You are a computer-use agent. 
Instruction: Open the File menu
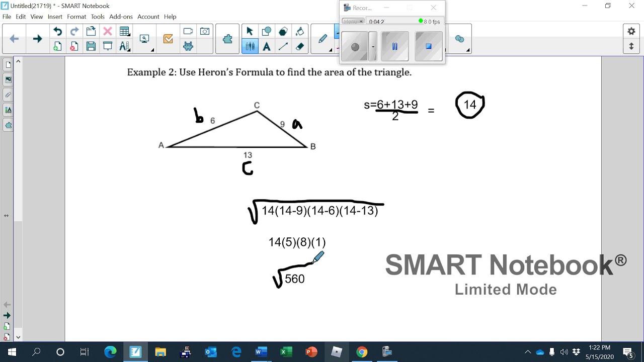pos(7,17)
